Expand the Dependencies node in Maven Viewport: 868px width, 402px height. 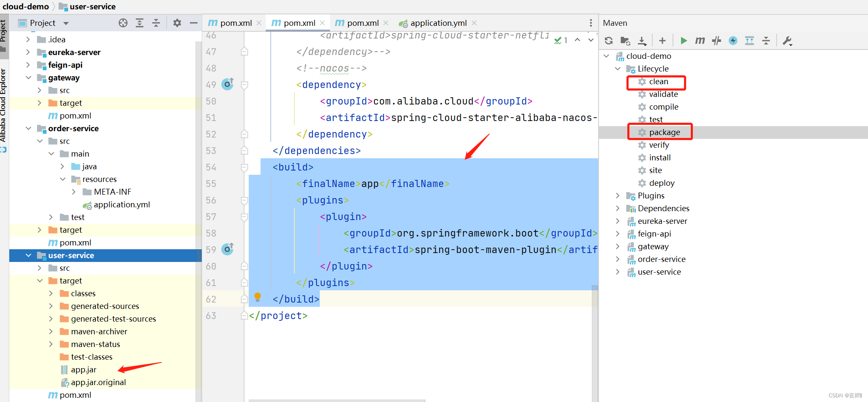tap(618, 208)
